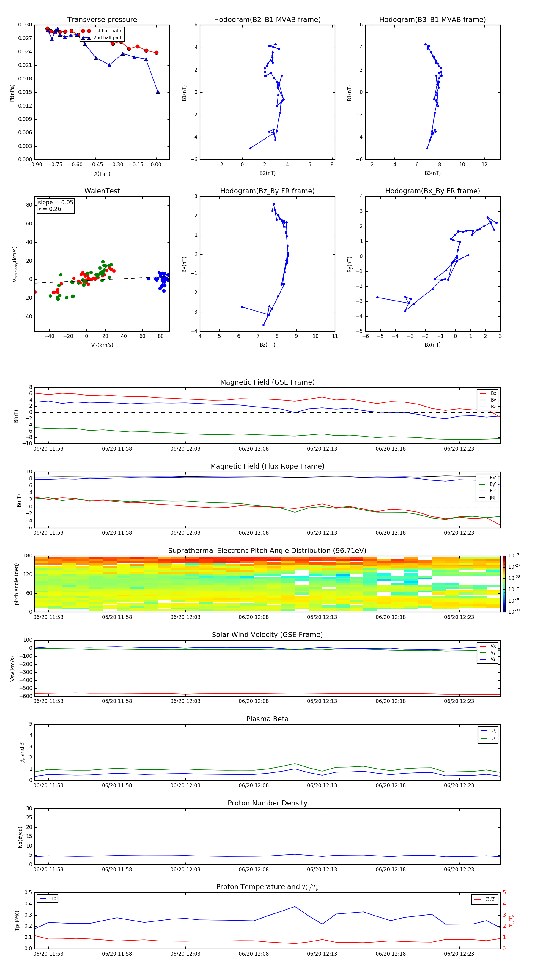This screenshot has width=535, height=980.
Task: Click the 'Bz(nT)' x-axis label of hodogram
Action: click(x=267, y=345)
